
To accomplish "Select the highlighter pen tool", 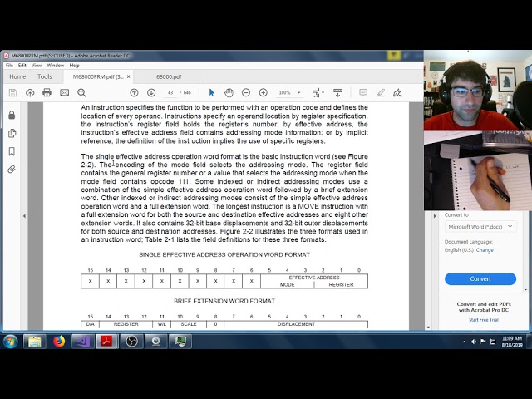I will click(x=381, y=92).
